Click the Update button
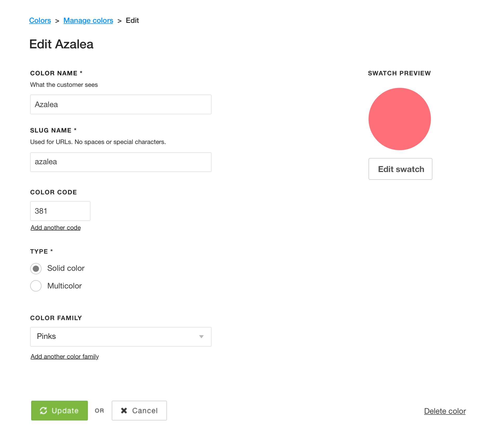The height and width of the screenshot is (448, 499). pyautogui.click(x=59, y=410)
